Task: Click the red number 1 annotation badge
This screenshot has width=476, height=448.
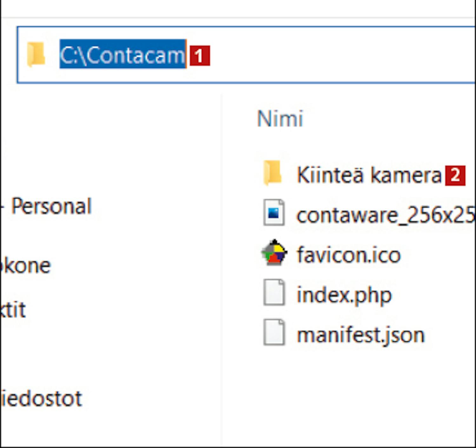Action: [200, 56]
